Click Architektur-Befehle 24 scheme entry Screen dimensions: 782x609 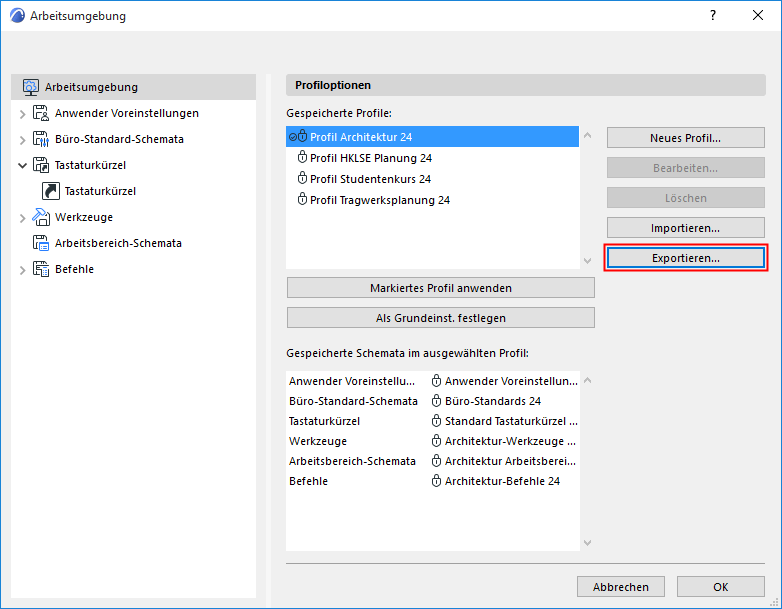pyautogui.click(x=502, y=481)
